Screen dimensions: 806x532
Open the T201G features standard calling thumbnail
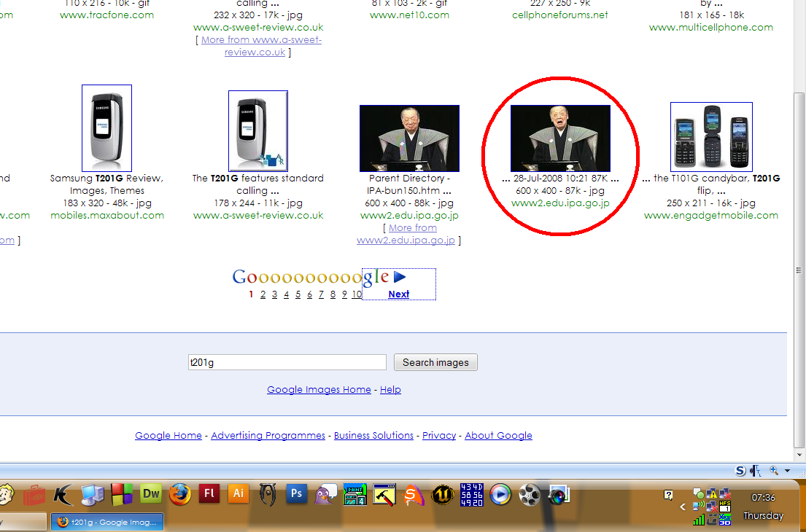click(x=258, y=131)
